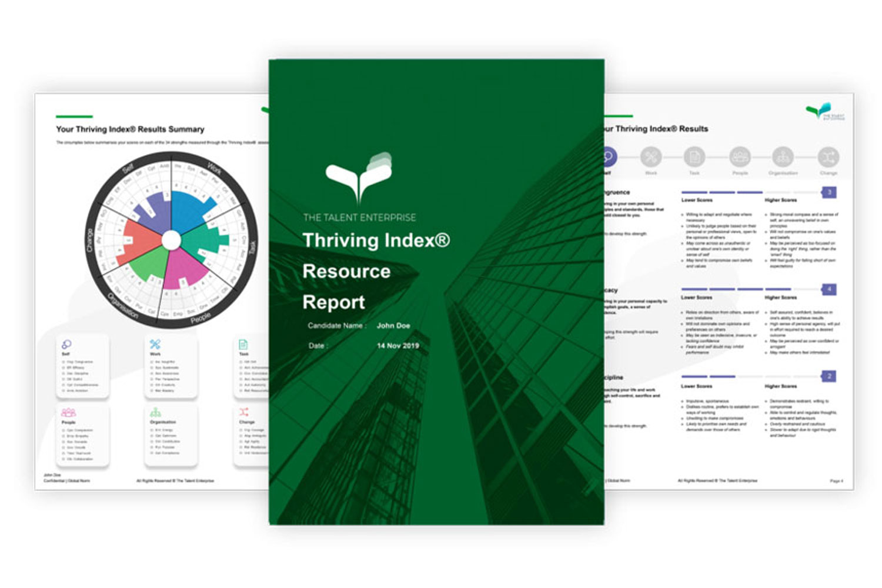Screen dimensions: 882x588
Task: Click 'Higher Scores' heading beside score 4
Action: coord(781,298)
